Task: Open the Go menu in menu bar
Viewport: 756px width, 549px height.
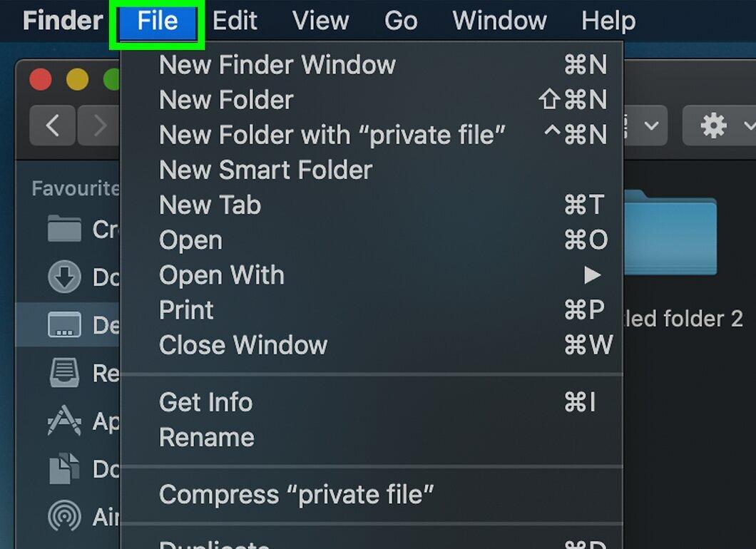Action: click(401, 21)
